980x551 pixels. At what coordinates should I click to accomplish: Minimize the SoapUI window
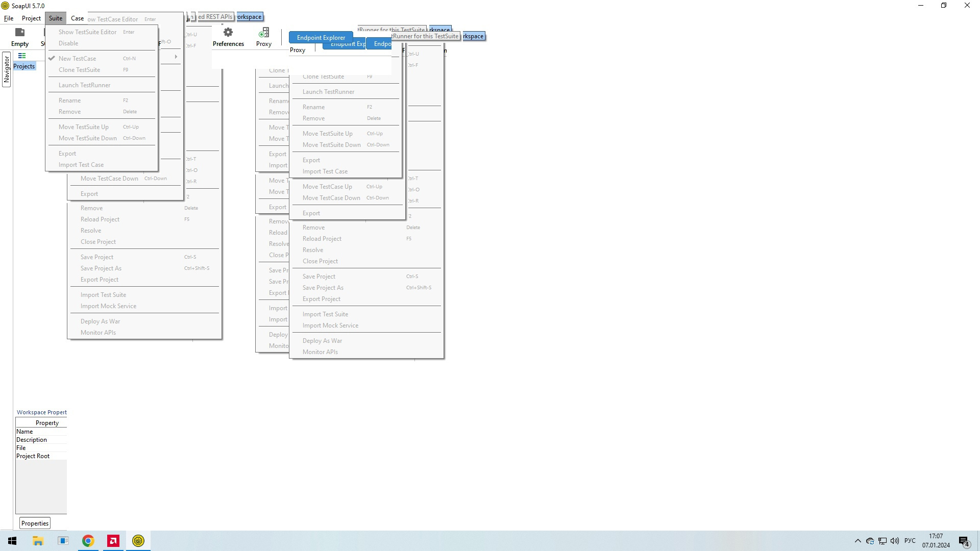921,6
